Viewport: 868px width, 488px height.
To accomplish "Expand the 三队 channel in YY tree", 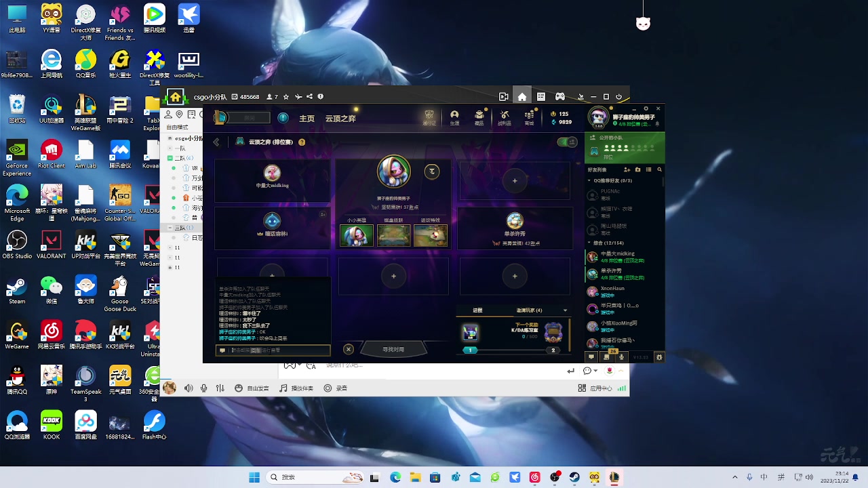I will tap(170, 228).
